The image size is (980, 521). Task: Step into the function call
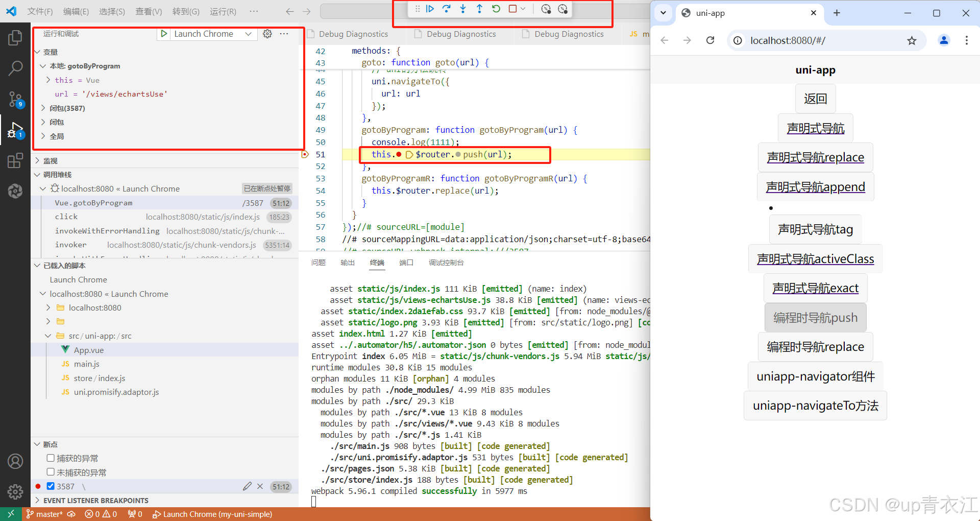pos(463,9)
